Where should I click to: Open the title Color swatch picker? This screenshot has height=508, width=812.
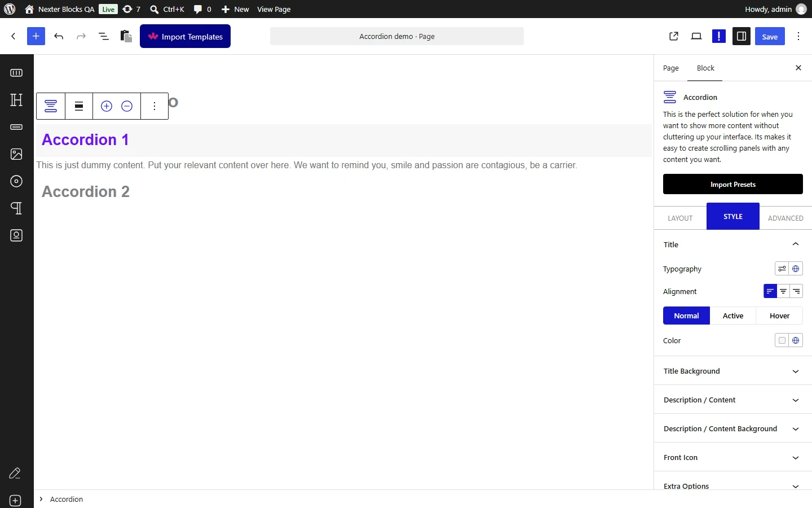coord(782,340)
